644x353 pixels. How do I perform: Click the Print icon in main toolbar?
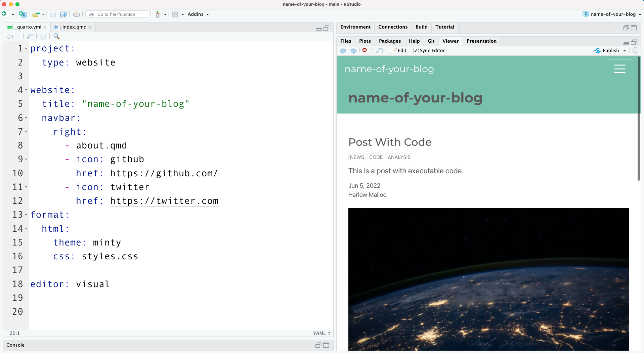[76, 14]
